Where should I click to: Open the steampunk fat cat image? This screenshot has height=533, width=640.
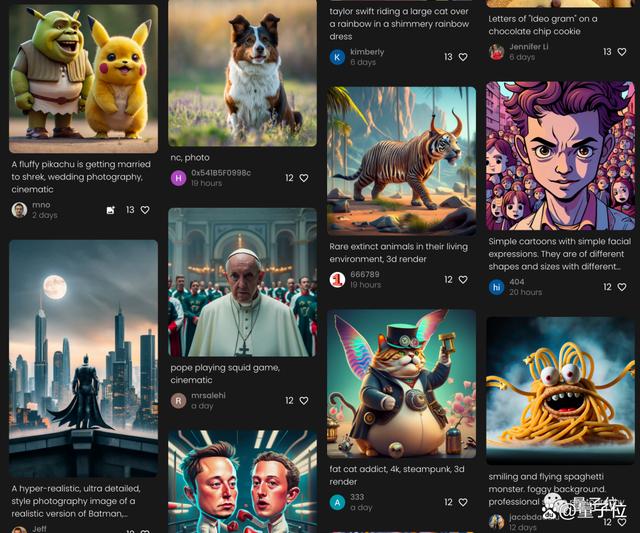pyautogui.click(x=401, y=384)
